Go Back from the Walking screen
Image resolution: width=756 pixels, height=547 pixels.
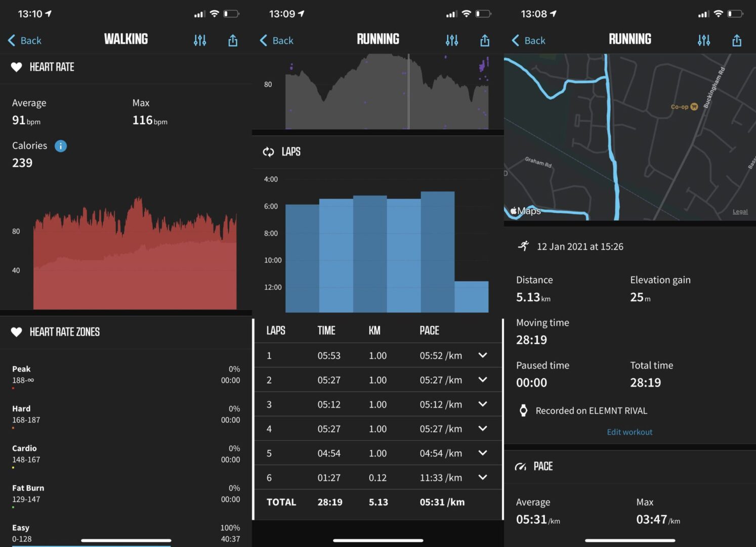tap(24, 40)
